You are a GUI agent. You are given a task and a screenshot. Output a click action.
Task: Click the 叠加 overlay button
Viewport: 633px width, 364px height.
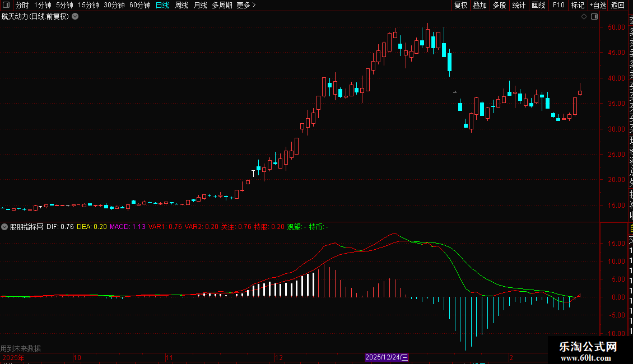click(x=480, y=5)
